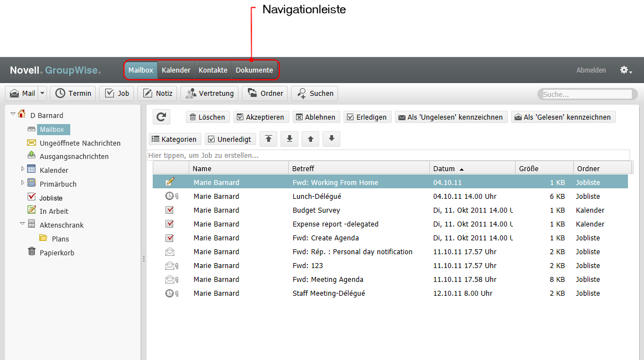Click the note icon of Fwd: Working From Home
This screenshot has height=360, width=644.
click(x=170, y=182)
